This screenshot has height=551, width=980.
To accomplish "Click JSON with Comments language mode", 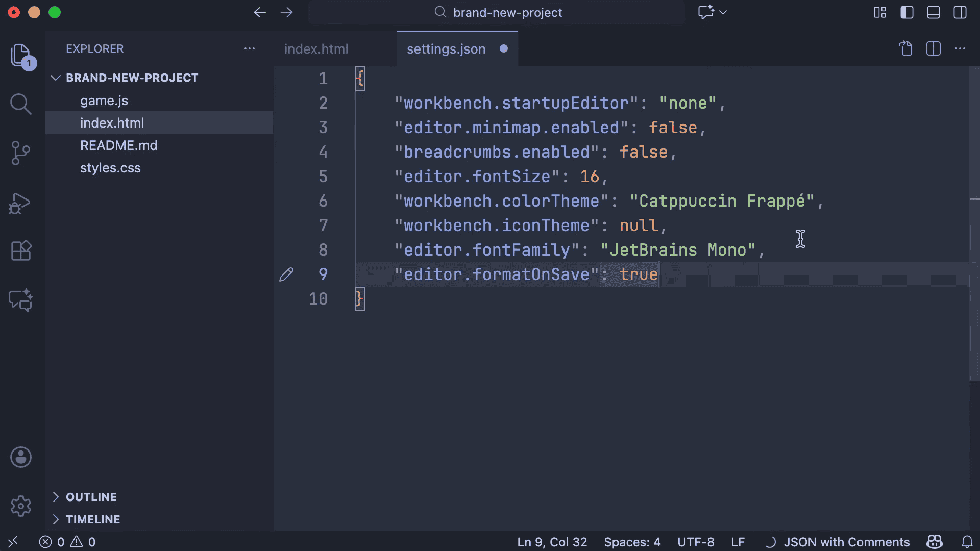I will 846,542.
